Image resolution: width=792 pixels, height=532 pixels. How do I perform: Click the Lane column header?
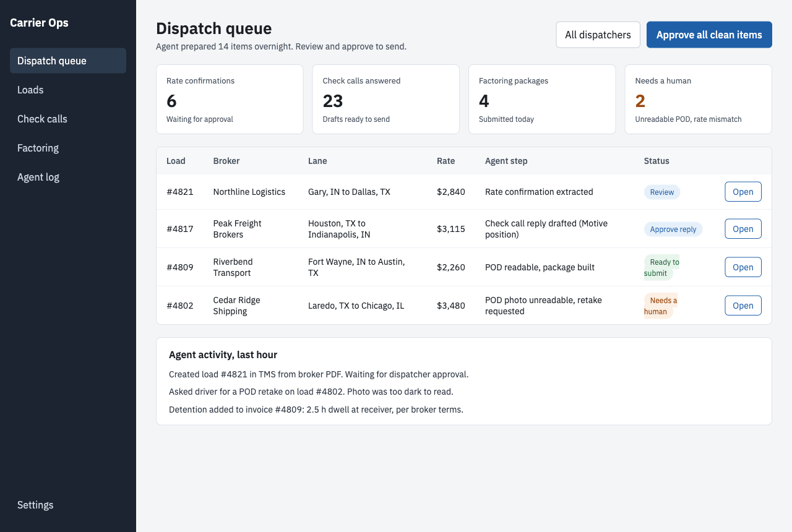click(317, 161)
